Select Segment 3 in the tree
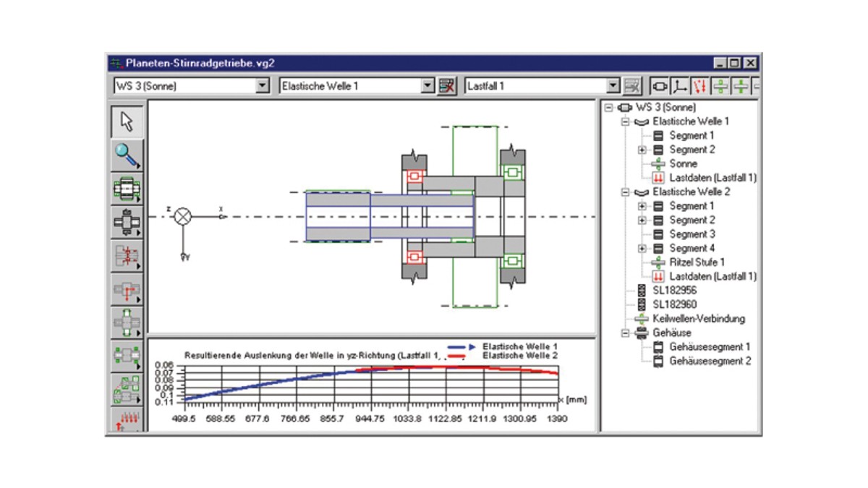The image size is (868, 488). 692,234
